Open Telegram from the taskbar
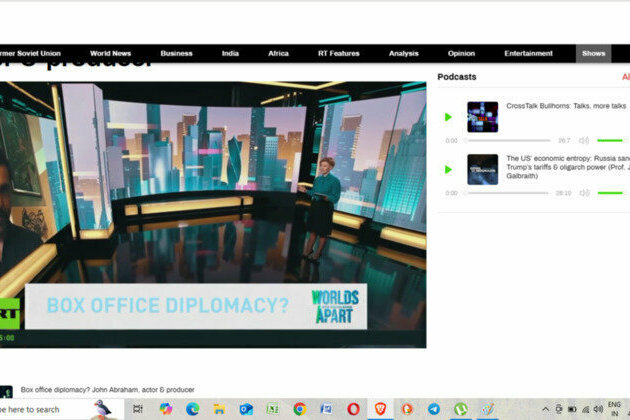This screenshot has width=630, height=420. pos(434,409)
